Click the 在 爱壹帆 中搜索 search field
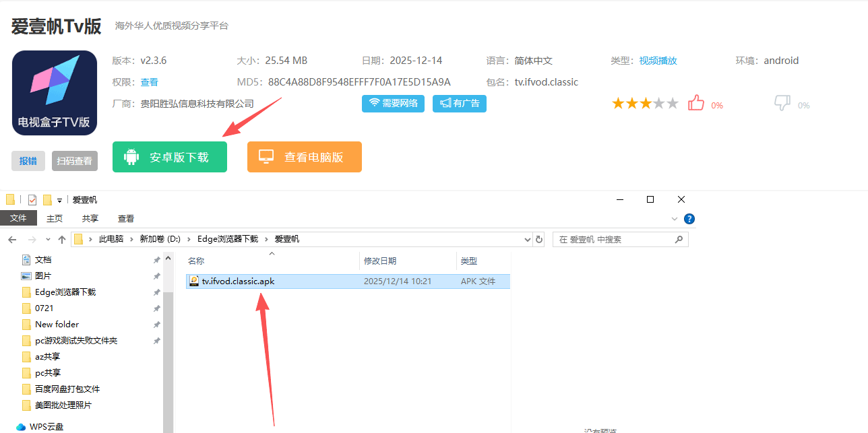868x433 pixels. click(613, 239)
